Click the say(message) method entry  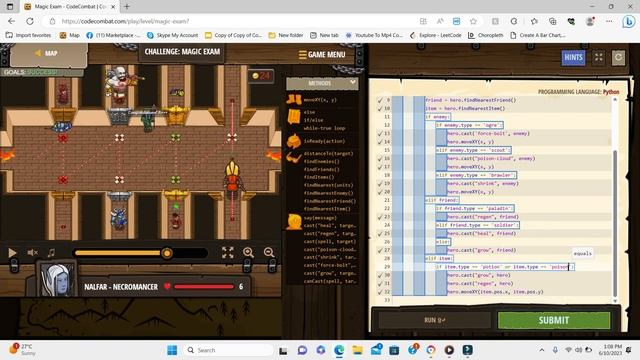tap(320, 218)
